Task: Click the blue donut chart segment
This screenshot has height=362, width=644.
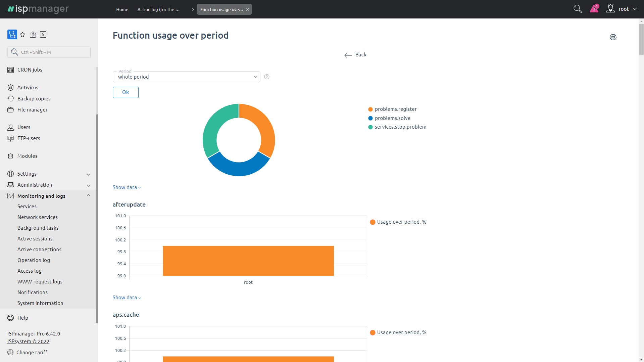Action: (x=239, y=169)
